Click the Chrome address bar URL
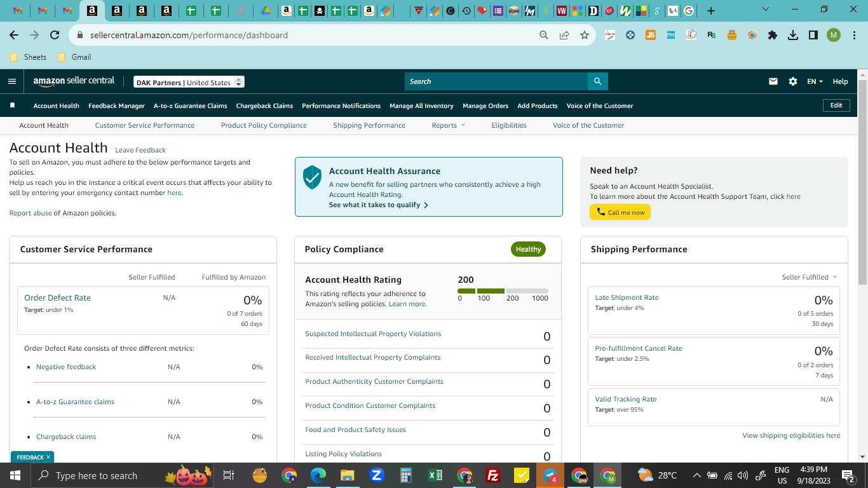Image resolution: width=868 pixels, height=488 pixels. click(189, 35)
